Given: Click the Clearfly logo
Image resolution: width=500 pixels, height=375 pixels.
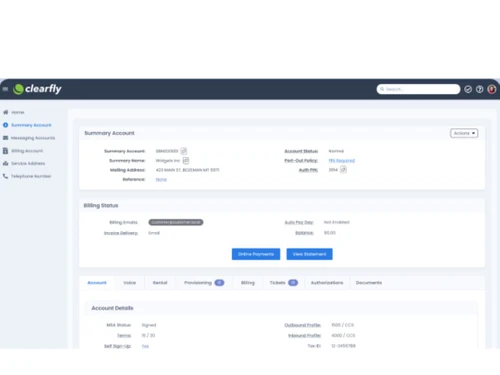Looking at the screenshot, I should coord(37,89).
